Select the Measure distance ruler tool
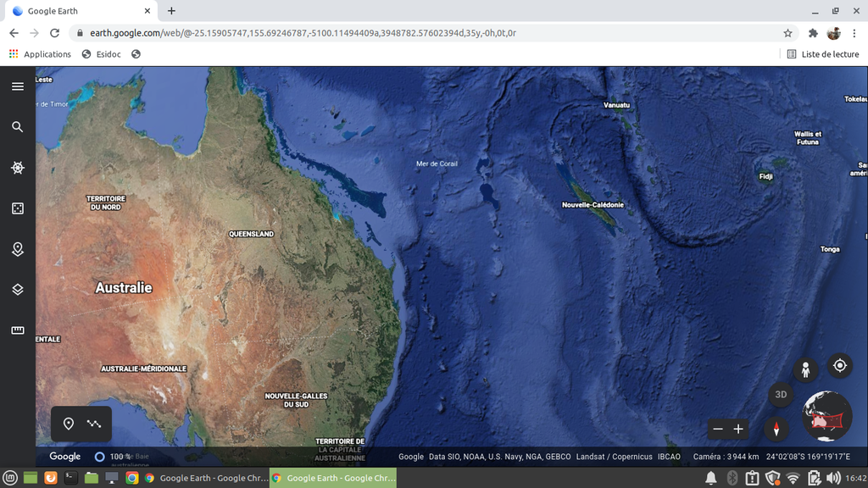This screenshot has width=868, height=488. tap(18, 330)
